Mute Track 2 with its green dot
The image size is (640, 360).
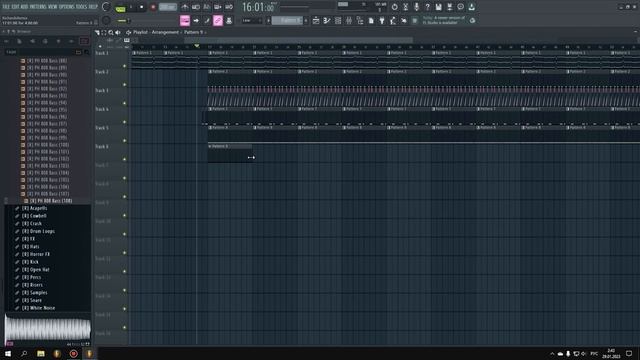pos(124,84)
